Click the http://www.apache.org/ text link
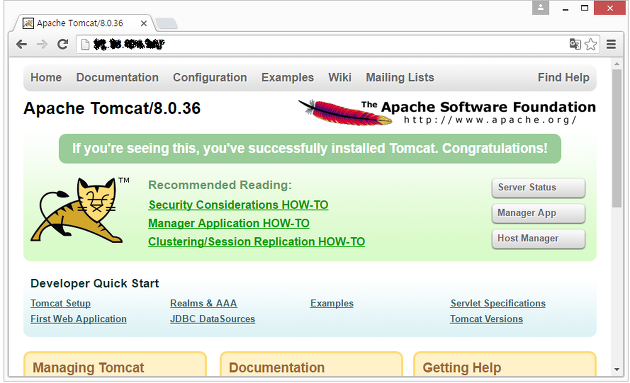Image resolution: width=630 pixels, height=383 pixels. (x=490, y=120)
